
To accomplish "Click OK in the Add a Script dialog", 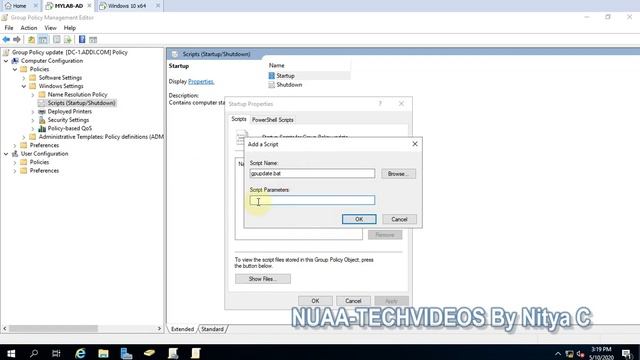I will (359, 219).
